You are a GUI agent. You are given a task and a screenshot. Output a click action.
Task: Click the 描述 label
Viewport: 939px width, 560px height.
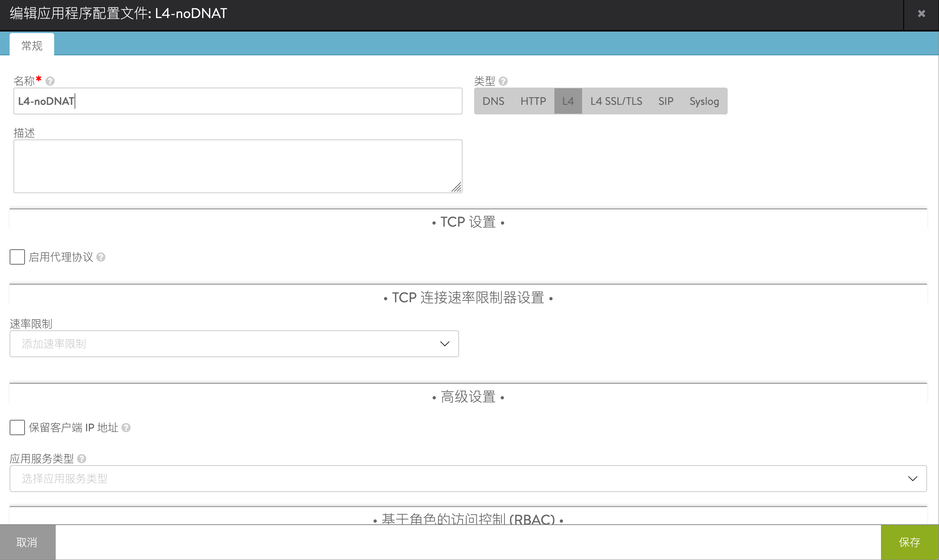tap(24, 133)
